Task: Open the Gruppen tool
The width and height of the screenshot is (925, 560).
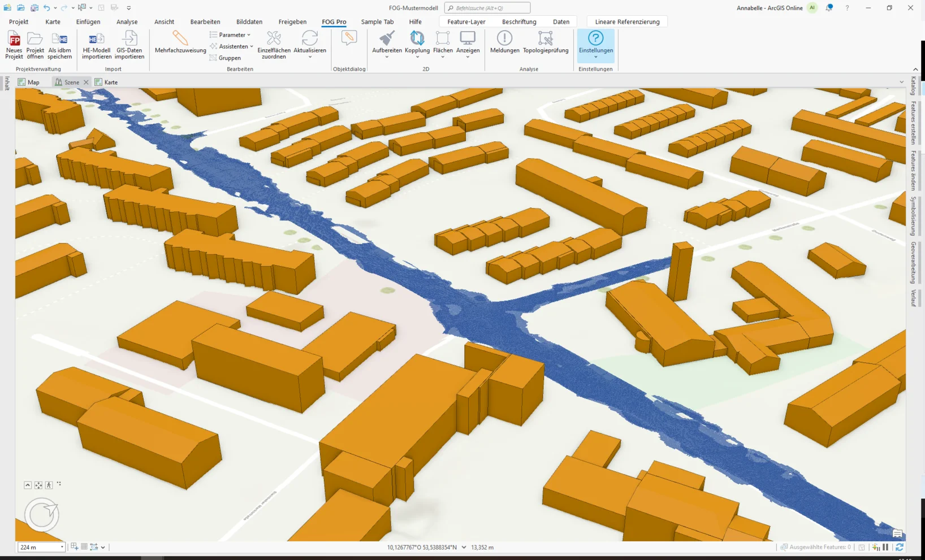Action: (x=225, y=58)
